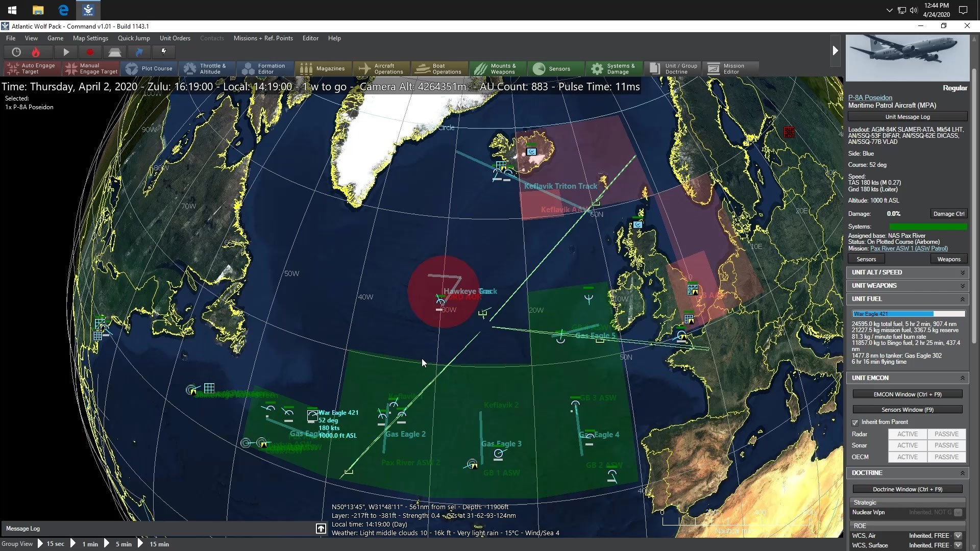Image resolution: width=980 pixels, height=551 pixels.
Task: Open the WCS, Surface dropdown
Action: (958, 545)
